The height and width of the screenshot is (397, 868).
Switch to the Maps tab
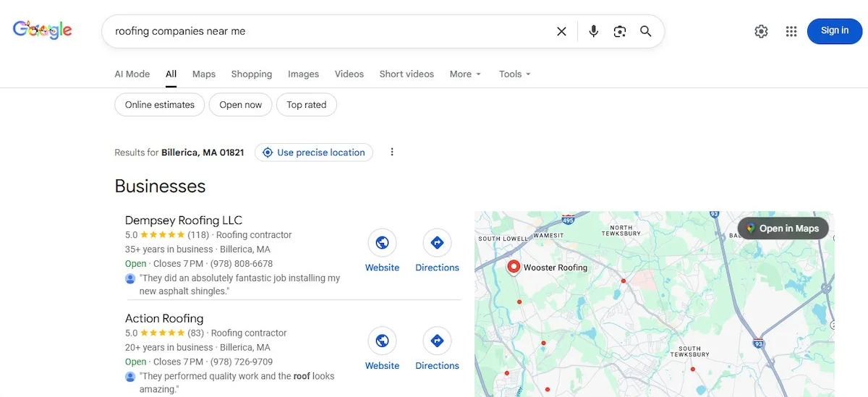(204, 74)
